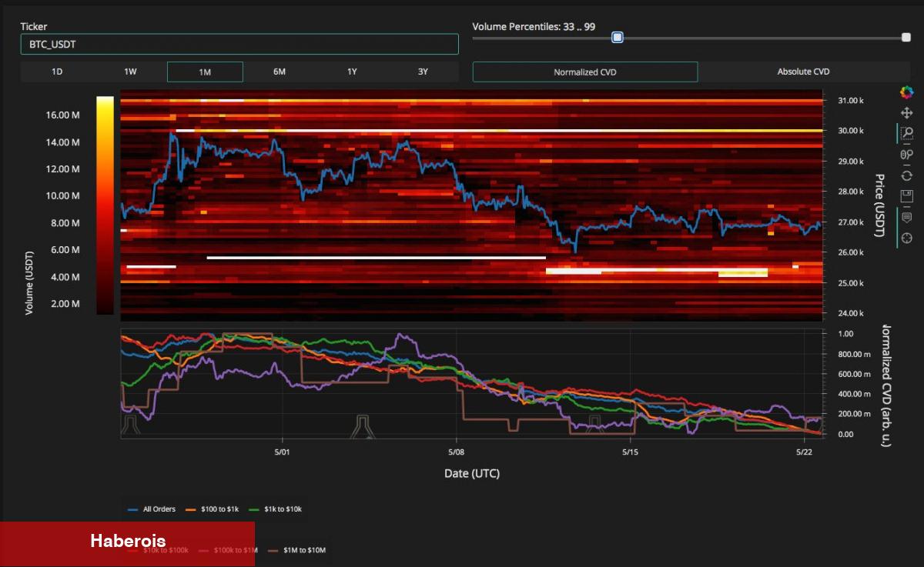The width and height of the screenshot is (924, 567).
Task: Click the lower Volume Percentiles slider handle
Action: (x=618, y=38)
